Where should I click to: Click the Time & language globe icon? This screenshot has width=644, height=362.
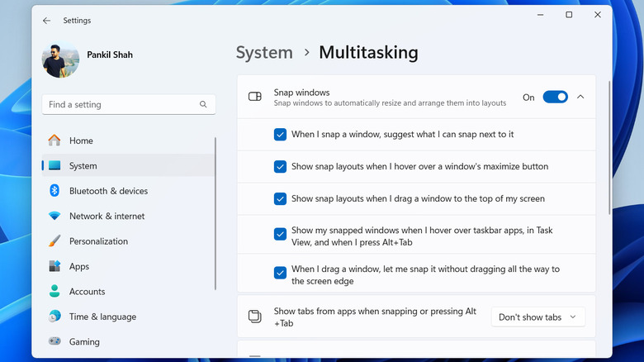point(54,317)
